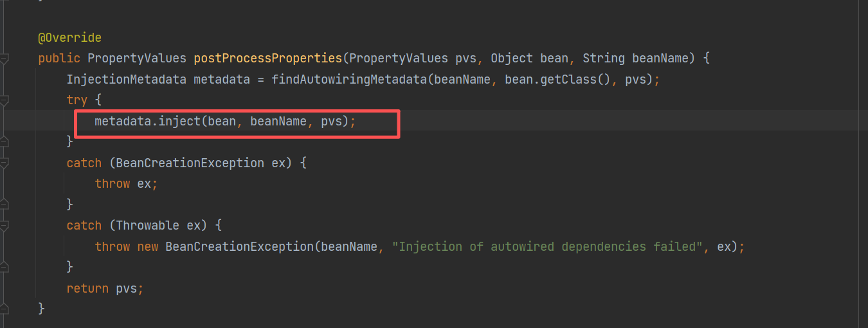Click the metadata variable in the declaration line

tap(222, 80)
